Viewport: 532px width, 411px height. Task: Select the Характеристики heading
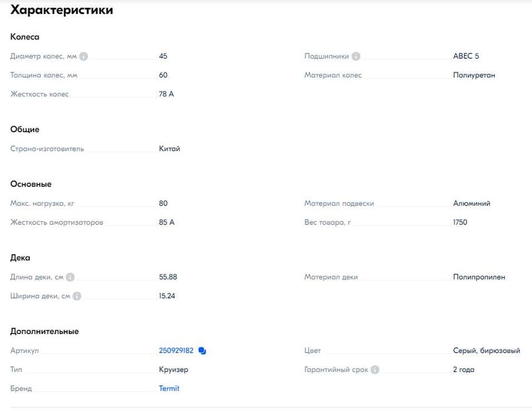point(62,10)
